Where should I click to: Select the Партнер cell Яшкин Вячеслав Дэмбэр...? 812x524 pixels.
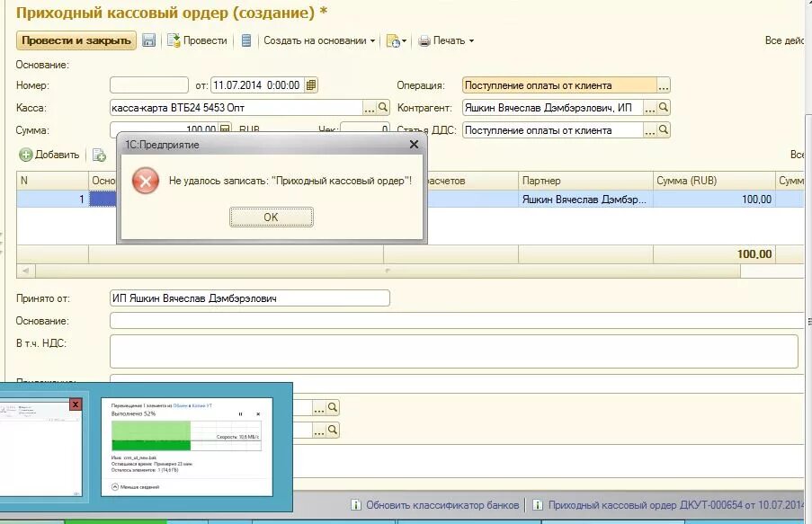click(585, 200)
